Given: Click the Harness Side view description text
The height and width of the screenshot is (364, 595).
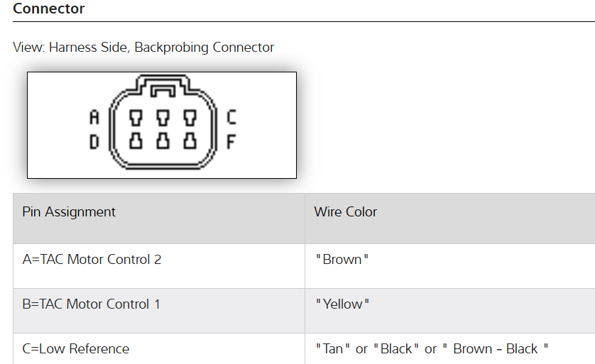Looking at the screenshot, I should pos(143,48).
